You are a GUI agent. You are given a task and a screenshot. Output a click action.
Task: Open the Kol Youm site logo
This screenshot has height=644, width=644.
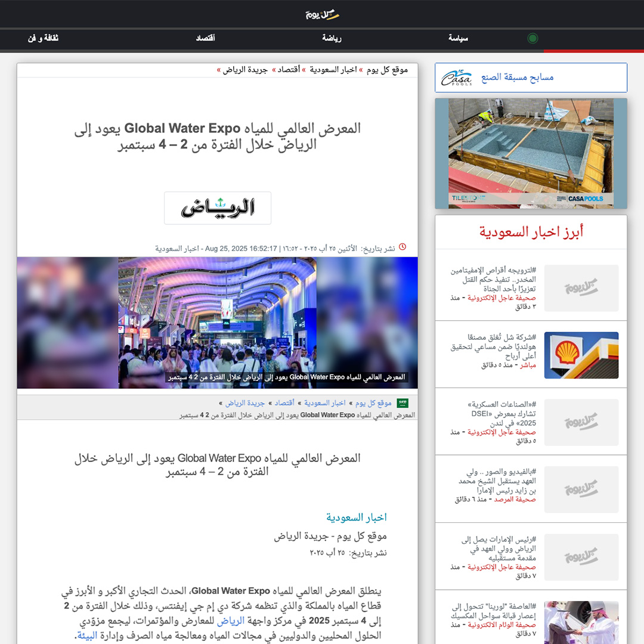click(x=322, y=15)
